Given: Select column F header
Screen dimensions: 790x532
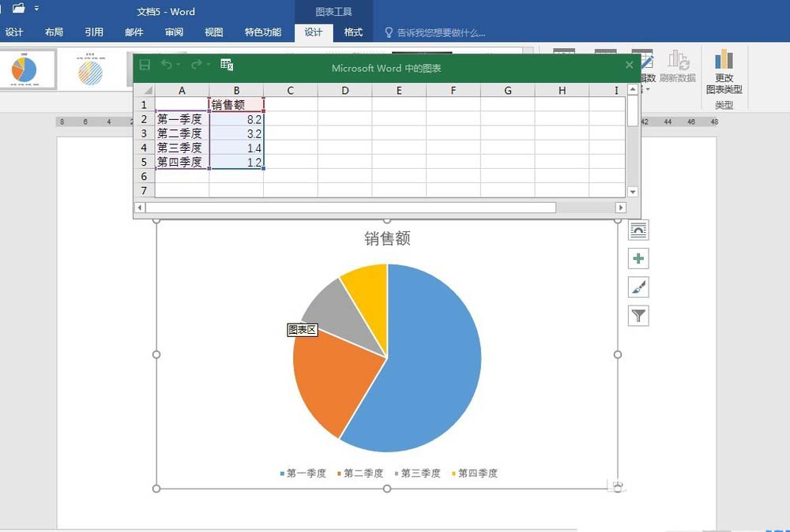Looking at the screenshot, I should [x=453, y=91].
